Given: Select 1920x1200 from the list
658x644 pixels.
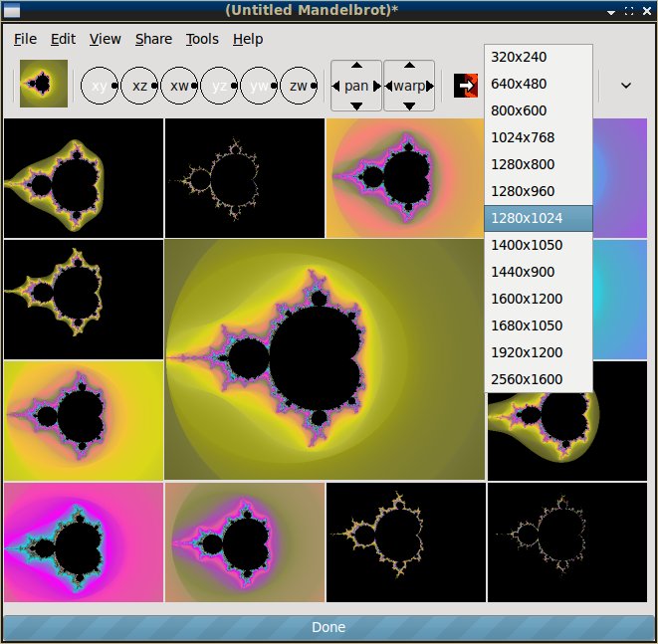Looking at the screenshot, I should click(x=539, y=352).
